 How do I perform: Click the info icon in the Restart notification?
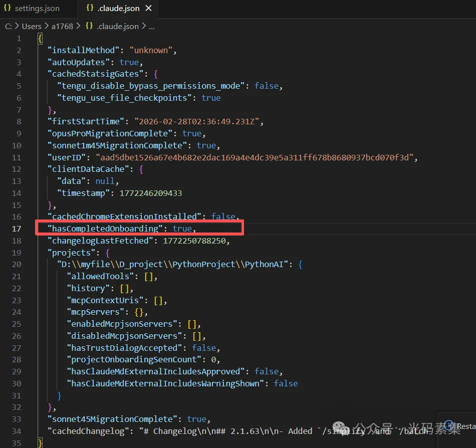(449, 425)
